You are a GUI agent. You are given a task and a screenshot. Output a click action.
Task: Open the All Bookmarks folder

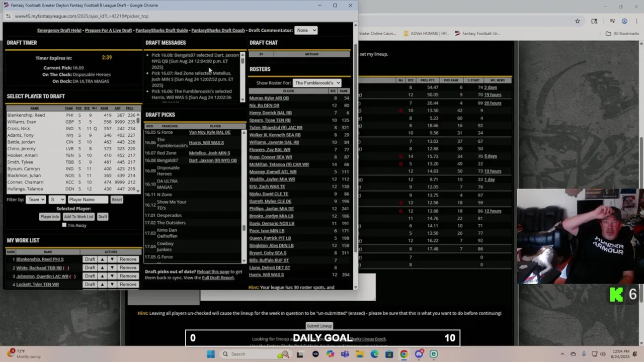point(622,34)
